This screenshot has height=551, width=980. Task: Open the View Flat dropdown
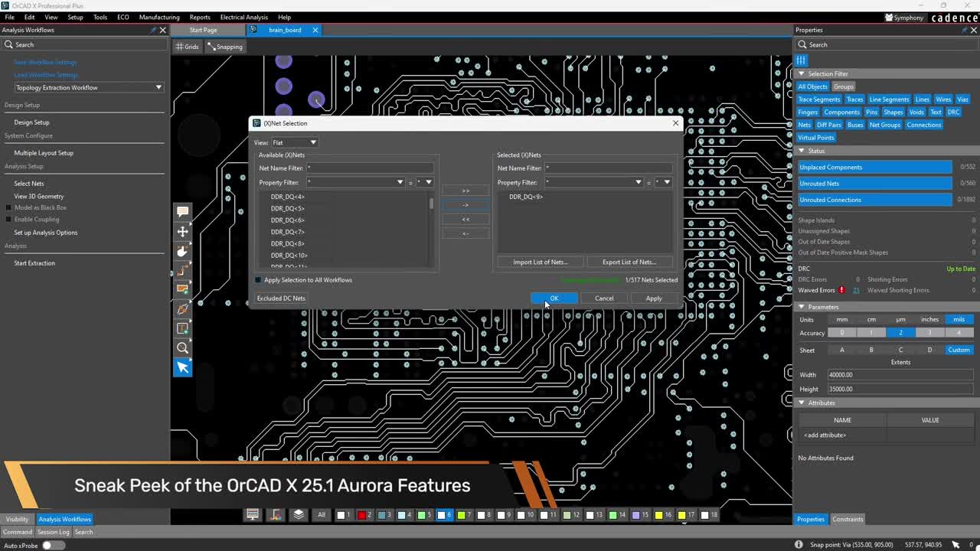(294, 142)
